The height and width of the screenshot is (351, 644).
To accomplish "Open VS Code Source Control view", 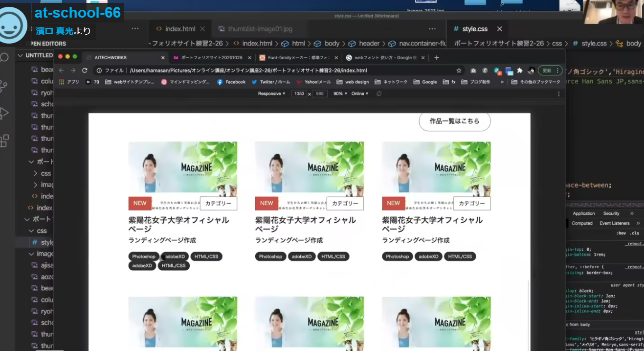I will (4, 87).
